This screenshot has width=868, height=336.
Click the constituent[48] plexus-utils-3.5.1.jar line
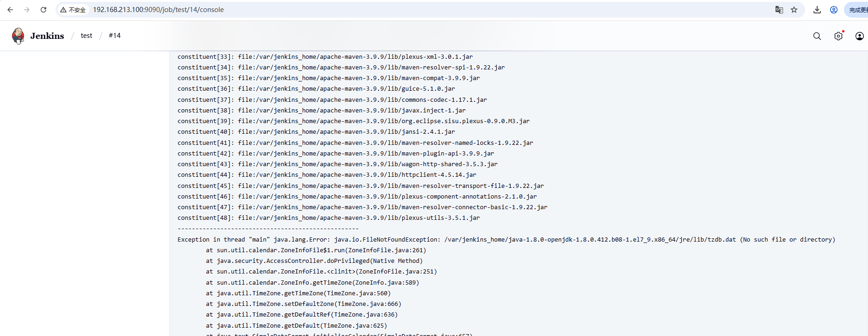(x=329, y=218)
